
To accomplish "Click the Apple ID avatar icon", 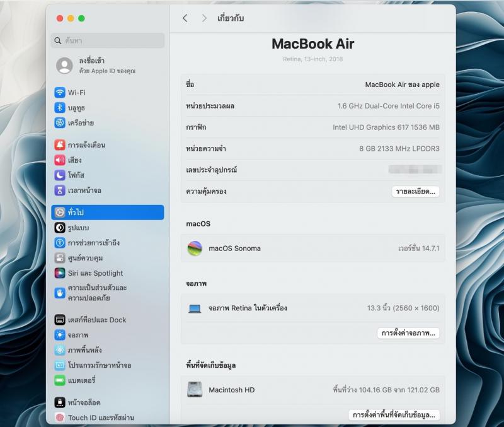I will pos(65,66).
